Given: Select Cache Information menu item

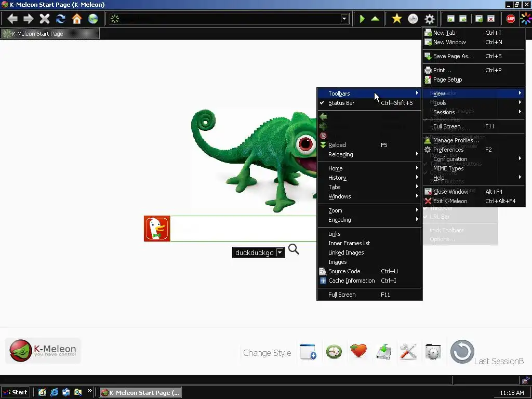Looking at the screenshot, I should (x=370, y=281).
